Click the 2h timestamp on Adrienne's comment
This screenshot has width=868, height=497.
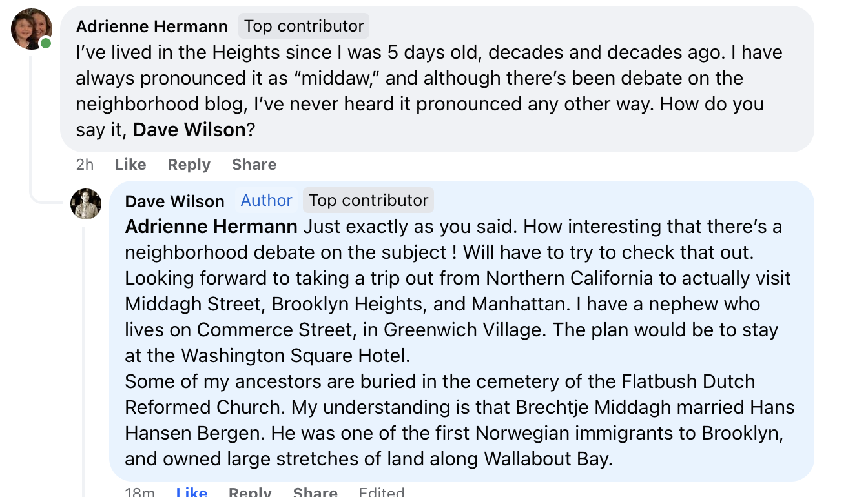point(85,165)
